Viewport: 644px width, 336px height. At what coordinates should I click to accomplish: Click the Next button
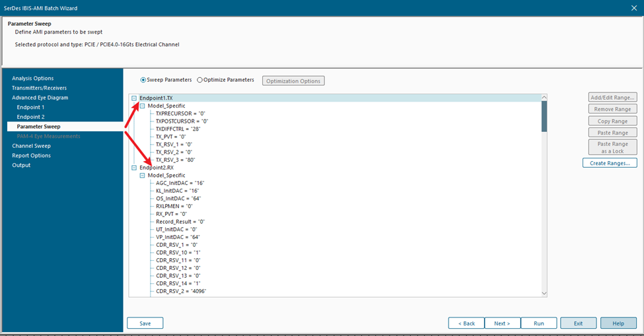click(502, 323)
